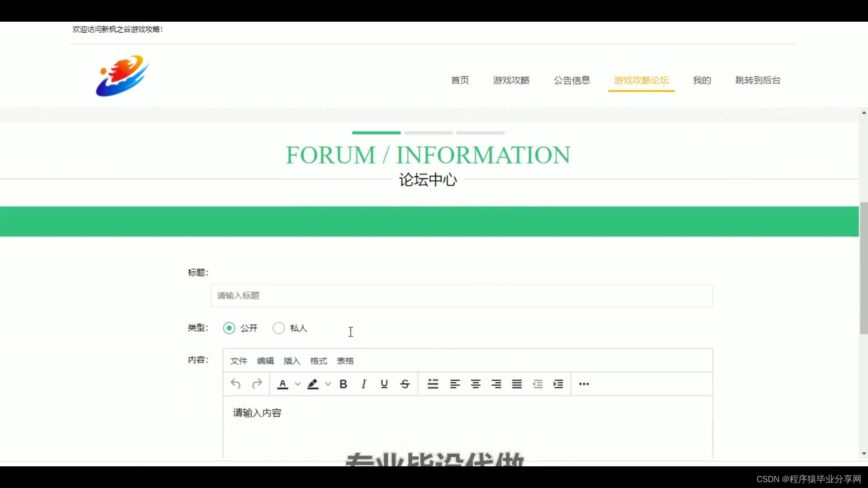Expand the text color dropdown arrow
Viewport: 868px width, 488px height.
click(297, 384)
